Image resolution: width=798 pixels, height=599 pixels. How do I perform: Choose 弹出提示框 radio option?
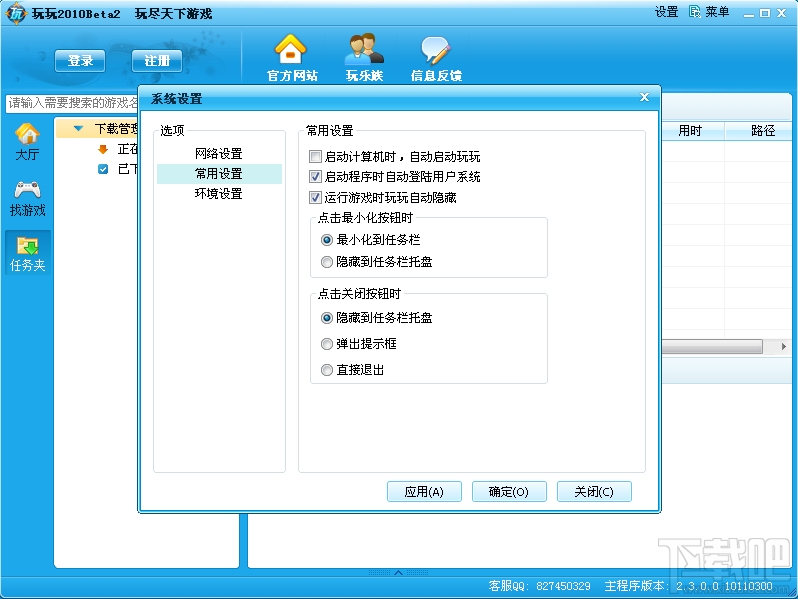327,344
